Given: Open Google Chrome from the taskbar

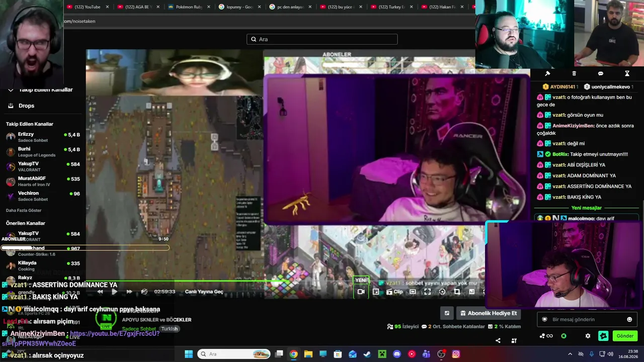Looking at the screenshot, I should pyautogui.click(x=293, y=354).
